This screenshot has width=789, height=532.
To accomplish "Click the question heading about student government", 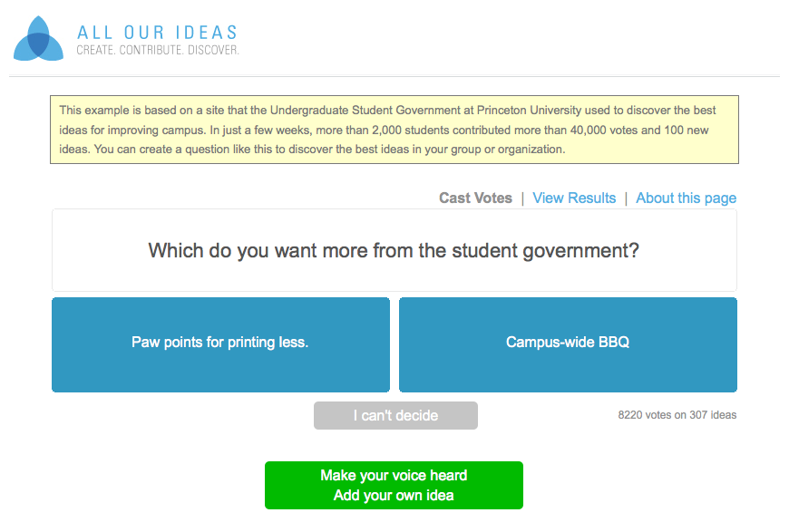I will click(x=394, y=250).
